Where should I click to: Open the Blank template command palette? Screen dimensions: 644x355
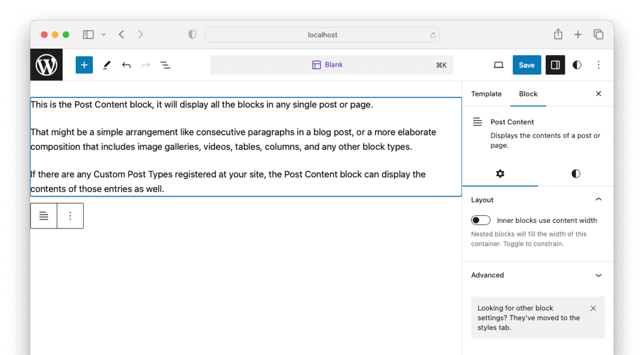pyautogui.click(x=332, y=65)
